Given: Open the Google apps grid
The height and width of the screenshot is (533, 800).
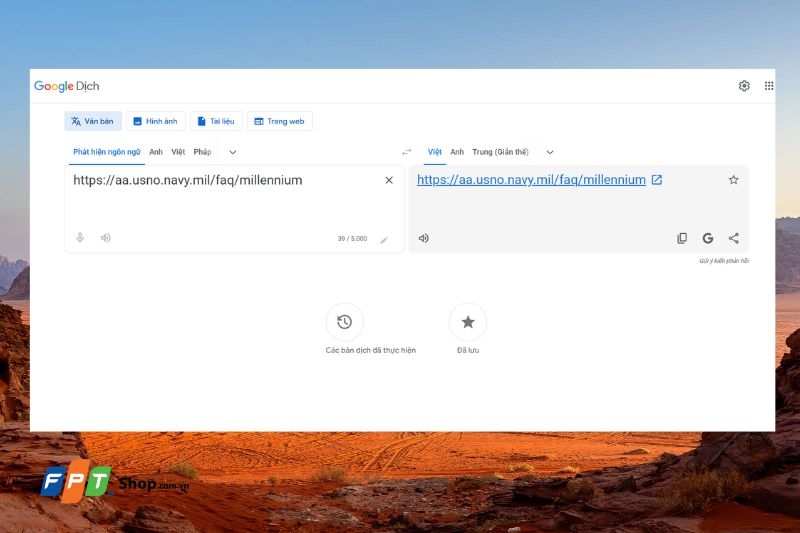Looking at the screenshot, I should click(x=768, y=86).
